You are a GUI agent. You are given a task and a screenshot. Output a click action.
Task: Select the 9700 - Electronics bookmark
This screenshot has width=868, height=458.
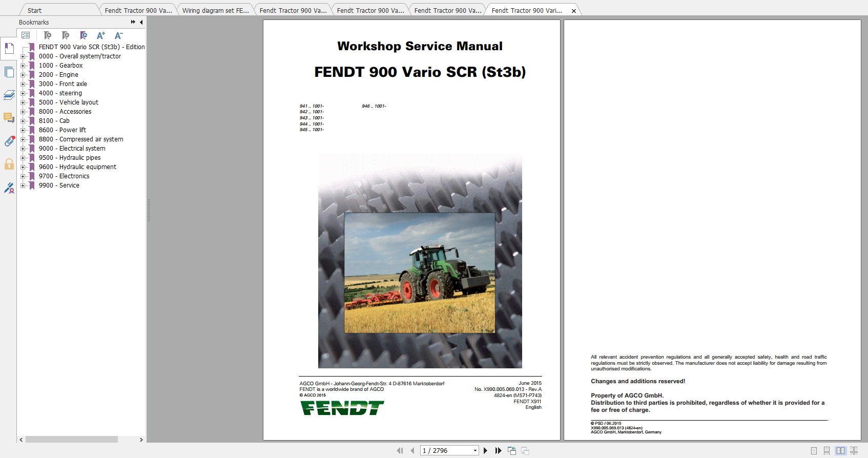coord(64,176)
